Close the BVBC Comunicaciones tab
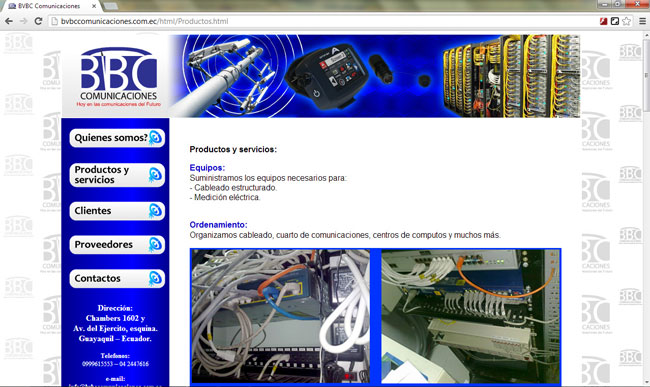 [94, 6]
